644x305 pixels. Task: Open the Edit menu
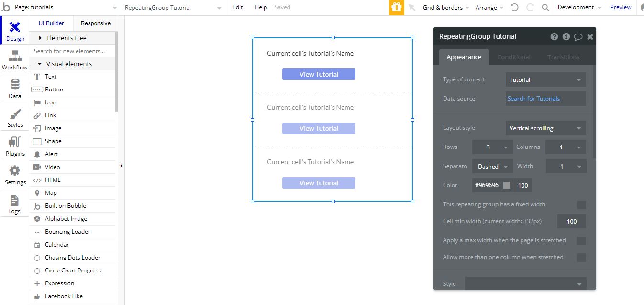[x=237, y=7]
